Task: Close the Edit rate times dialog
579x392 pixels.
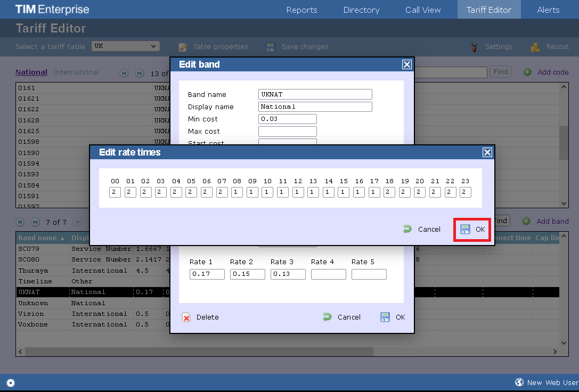Action: tap(487, 152)
